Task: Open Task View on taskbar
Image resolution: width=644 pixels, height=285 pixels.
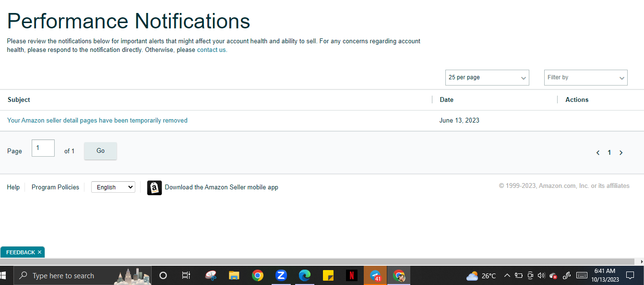Action: [186, 275]
